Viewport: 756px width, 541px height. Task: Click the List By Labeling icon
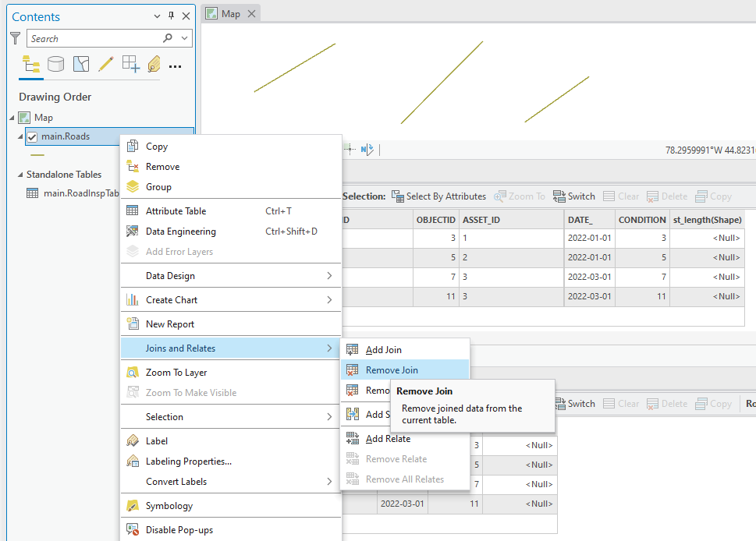coord(153,64)
